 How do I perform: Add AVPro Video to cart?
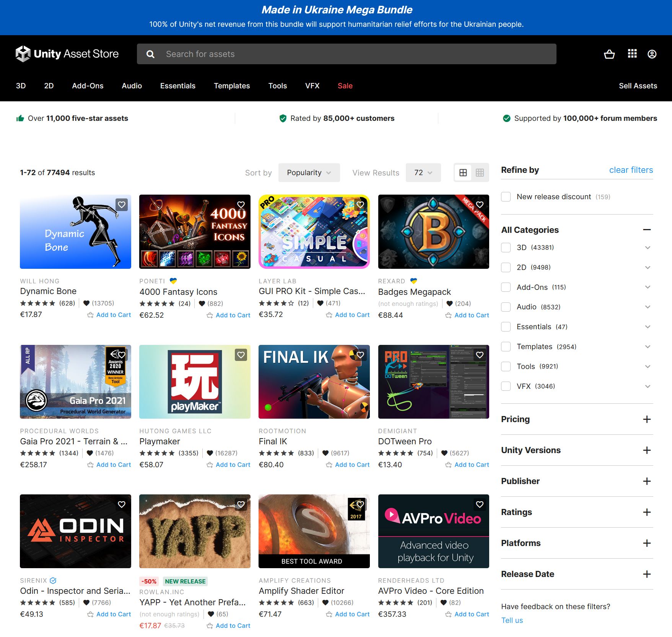(467, 614)
